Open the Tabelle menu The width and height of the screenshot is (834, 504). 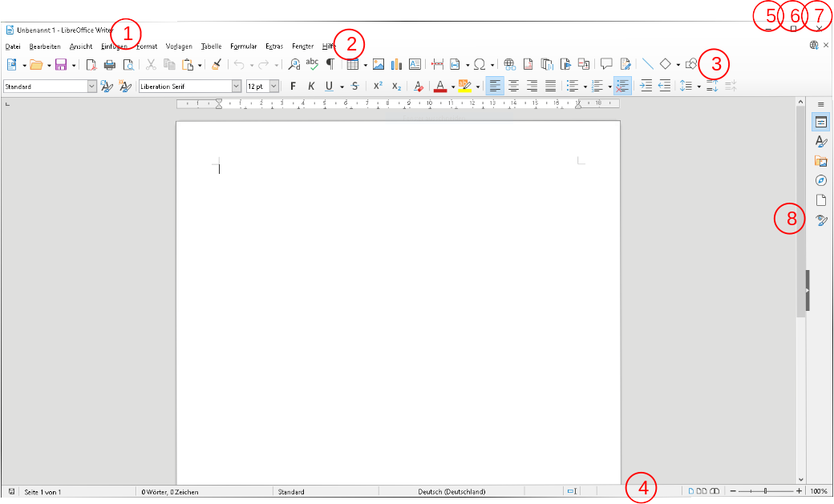coord(211,46)
